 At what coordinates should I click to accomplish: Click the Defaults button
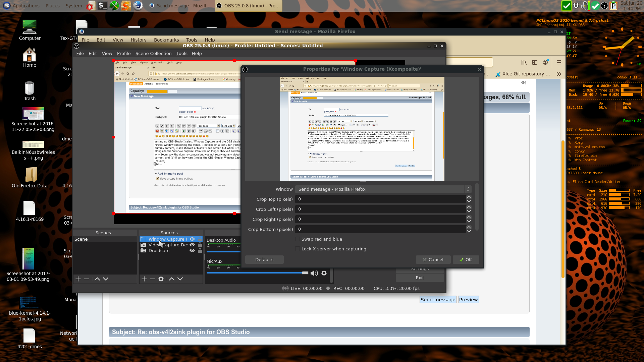(x=264, y=259)
